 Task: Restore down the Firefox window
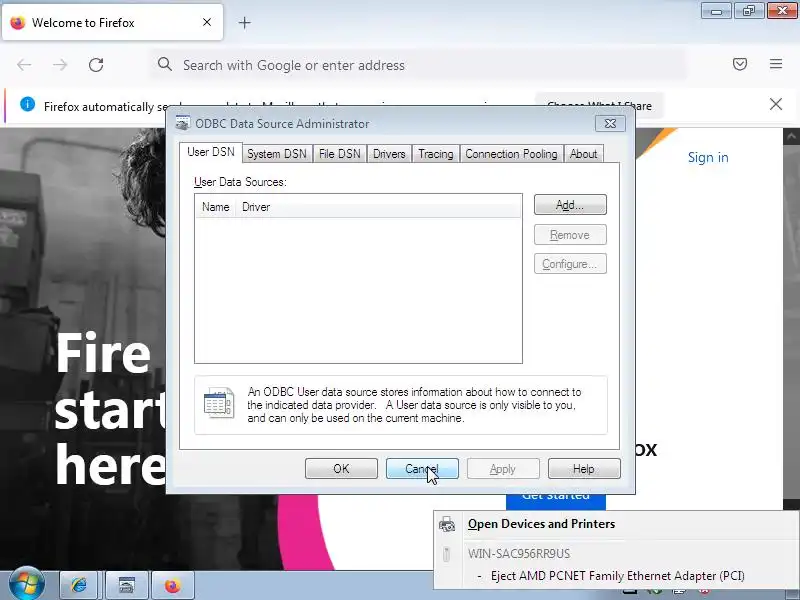click(x=748, y=11)
